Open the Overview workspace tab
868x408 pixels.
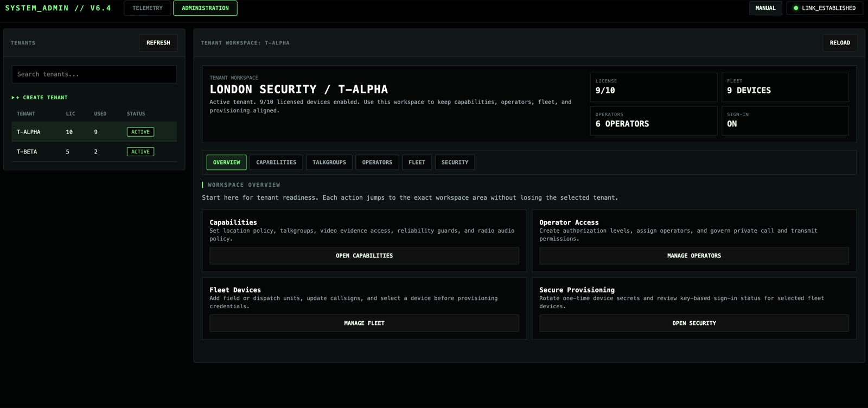point(226,162)
